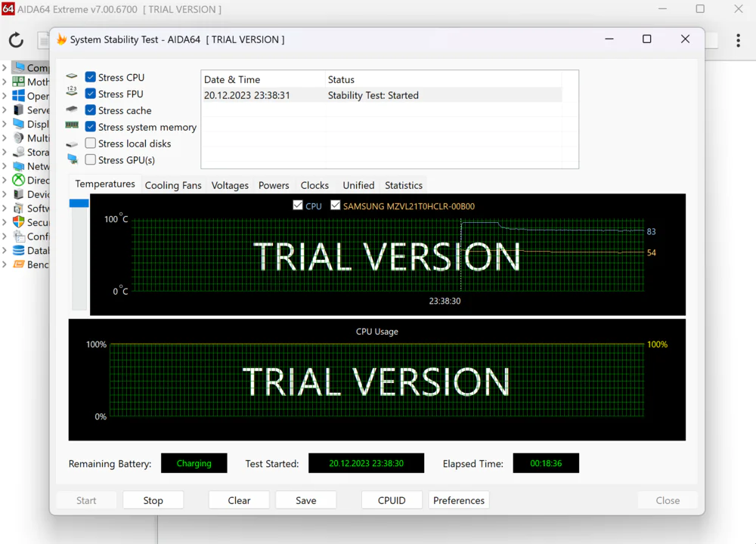Select the 'Stability Test: Started' log row
756x544 pixels.
tap(383, 95)
